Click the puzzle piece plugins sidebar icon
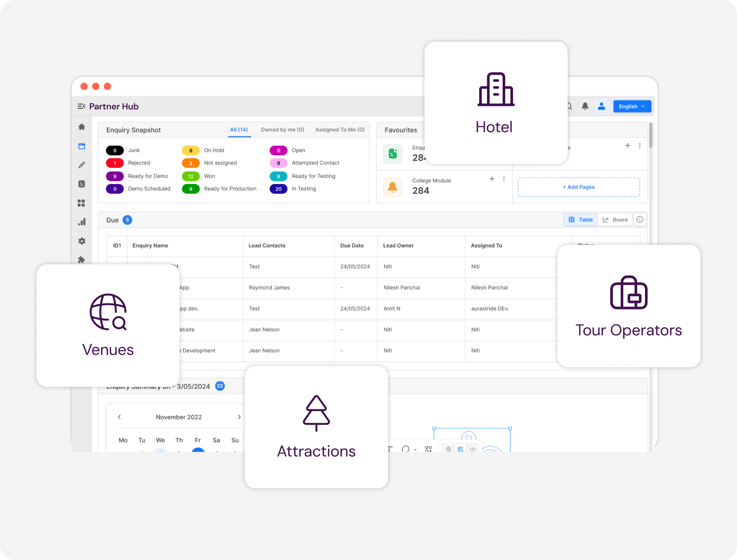 coord(82,260)
